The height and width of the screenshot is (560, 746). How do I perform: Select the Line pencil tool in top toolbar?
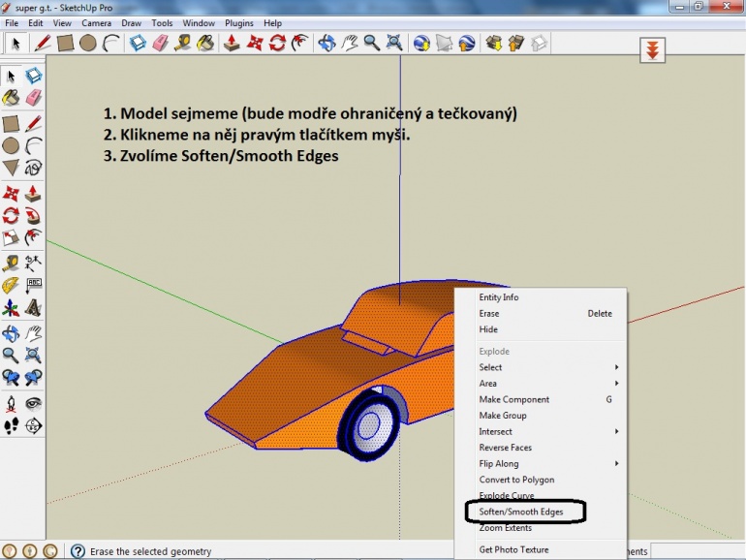pos(42,43)
